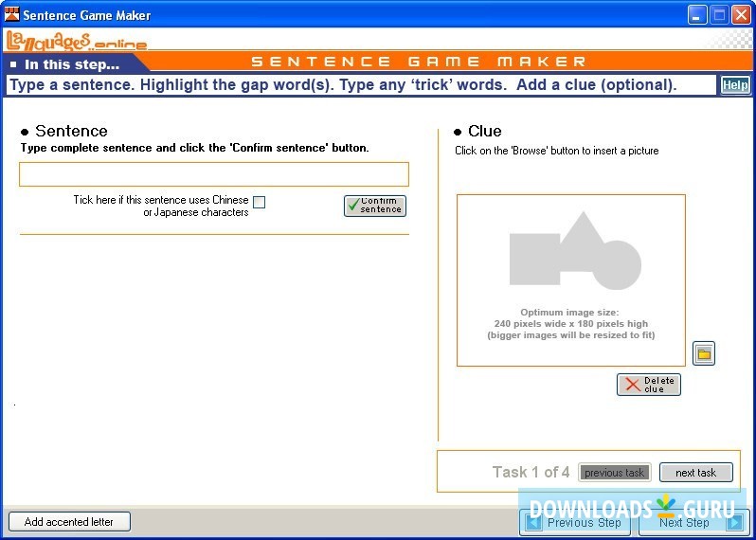Click the Sentence Game Maker title bar icon

click(11, 14)
